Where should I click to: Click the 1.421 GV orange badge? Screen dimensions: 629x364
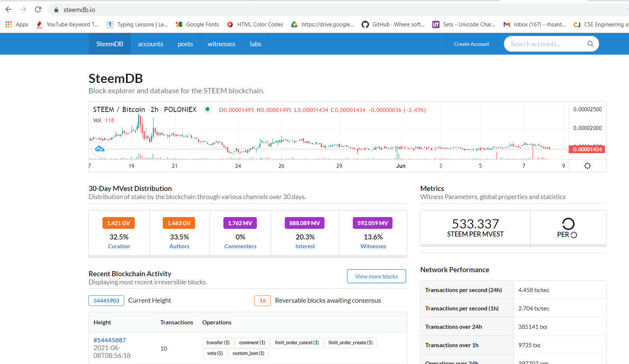click(x=118, y=223)
